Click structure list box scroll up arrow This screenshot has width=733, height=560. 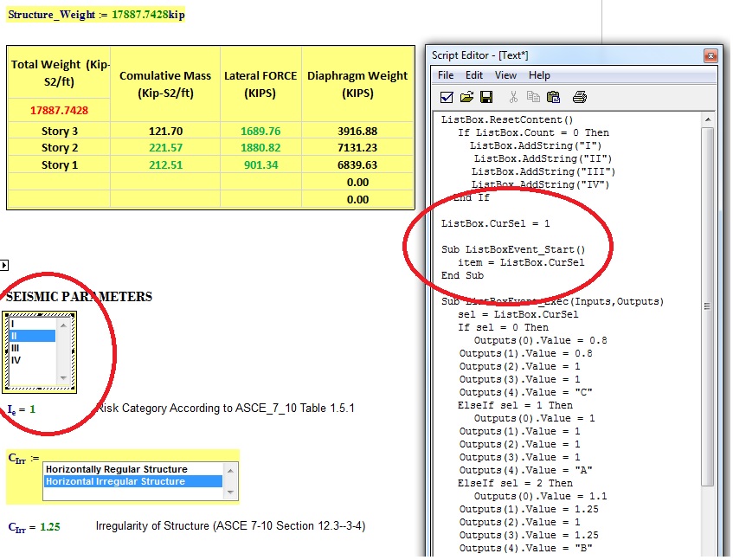click(230, 470)
